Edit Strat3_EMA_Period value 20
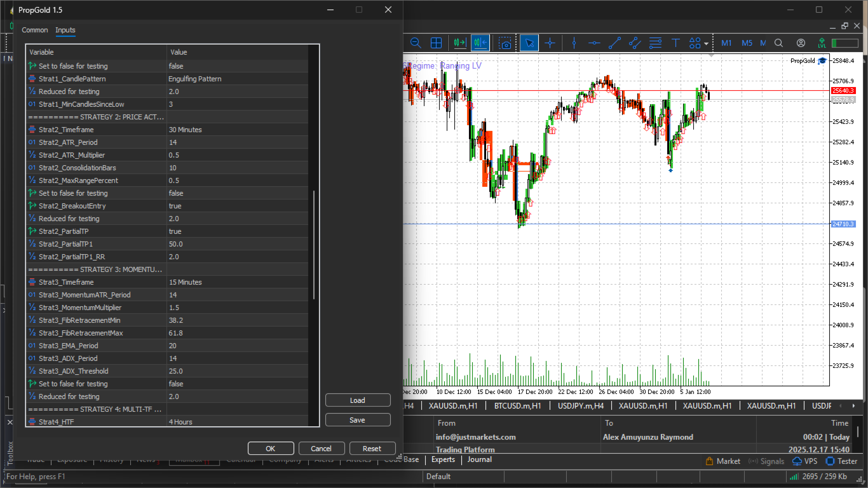Image resolution: width=868 pixels, height=488 pixels. tap(237, 346)
